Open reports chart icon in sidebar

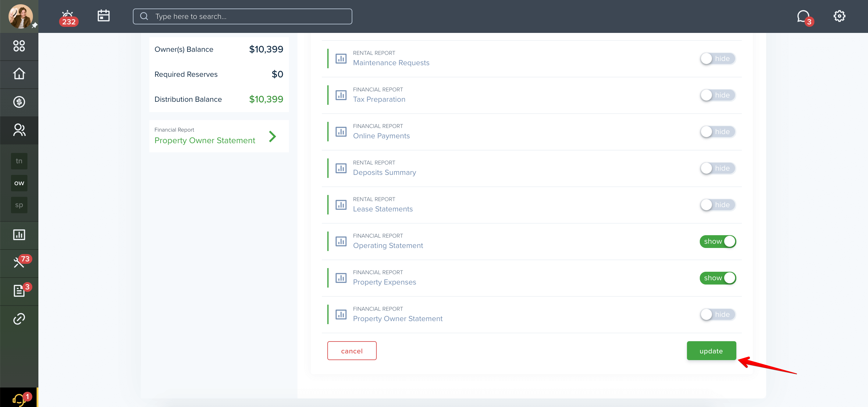pos(19,235)
